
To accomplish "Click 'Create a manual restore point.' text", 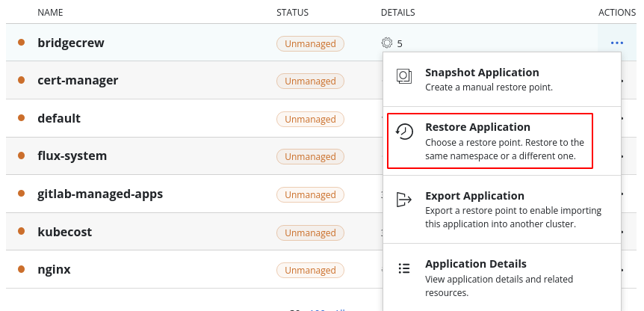I will coord(489,87).
